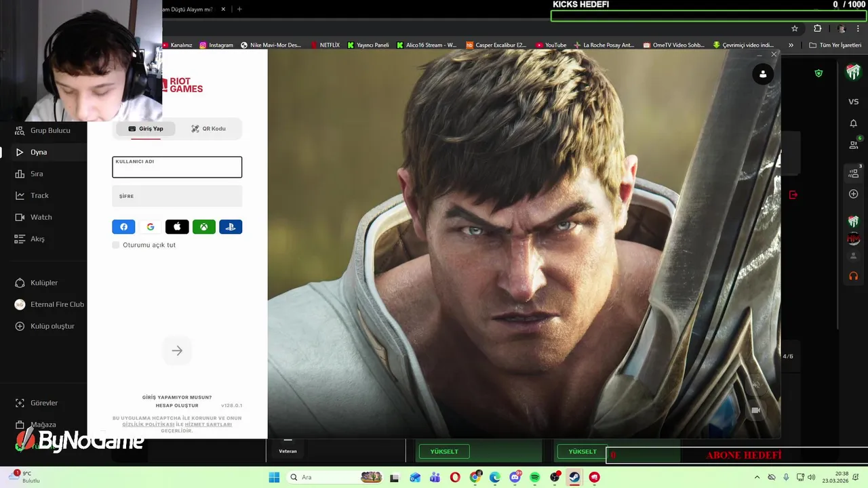Image resolution: width=868 pixels, height=488 pixels.
Task: Open browser extensions puzzle icon
Action: 817,28
